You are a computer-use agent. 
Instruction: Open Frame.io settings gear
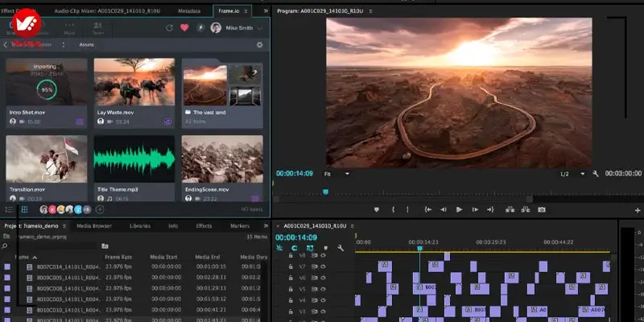coord(259,45)
